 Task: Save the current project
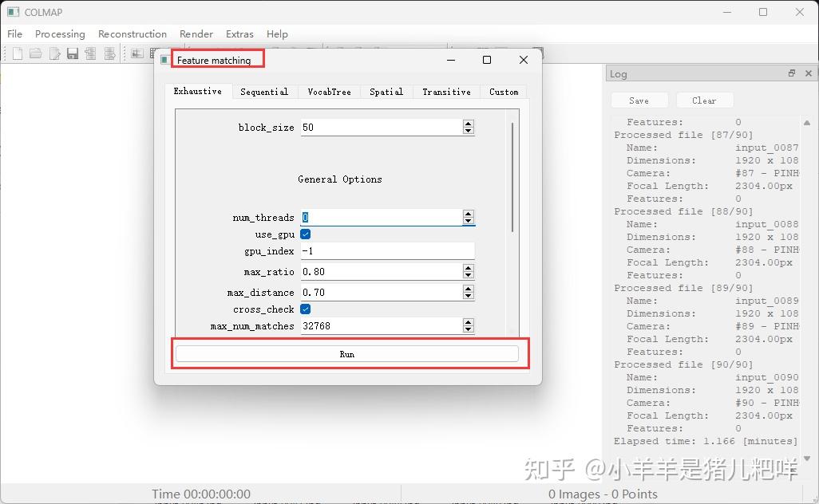(x=72, y=53)
